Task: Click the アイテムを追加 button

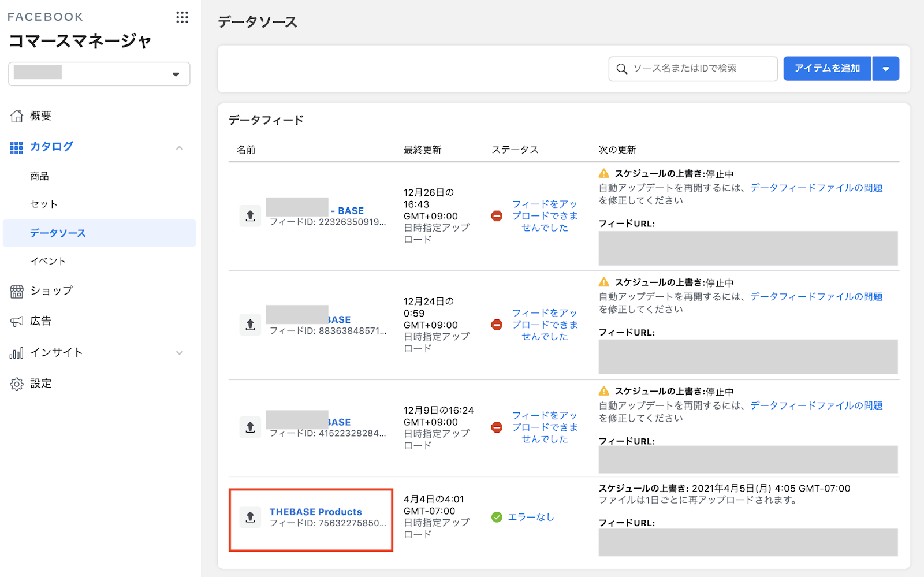Action: pyautogui.click(x=827, y=69)
